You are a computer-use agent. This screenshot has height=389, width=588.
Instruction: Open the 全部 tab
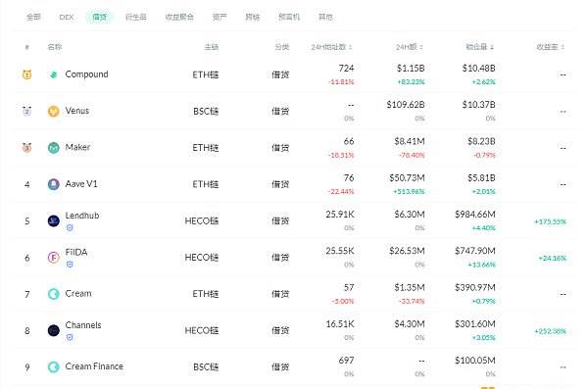point(33,17)
